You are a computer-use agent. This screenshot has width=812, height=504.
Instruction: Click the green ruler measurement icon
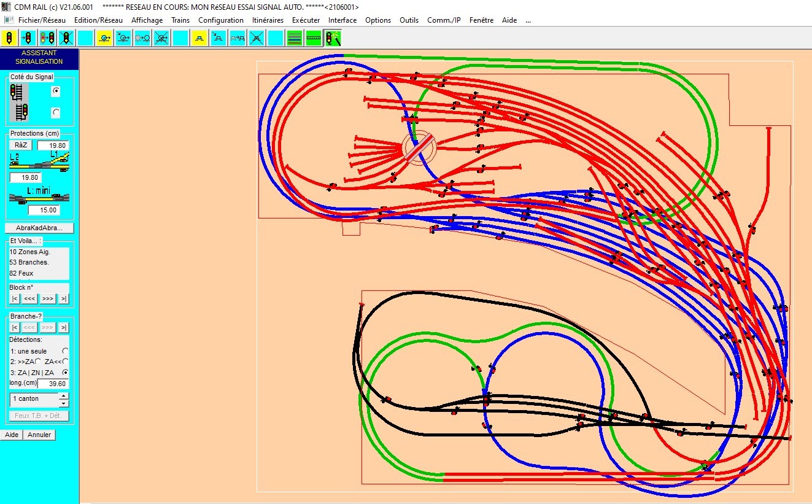click(x=314, y=38)
